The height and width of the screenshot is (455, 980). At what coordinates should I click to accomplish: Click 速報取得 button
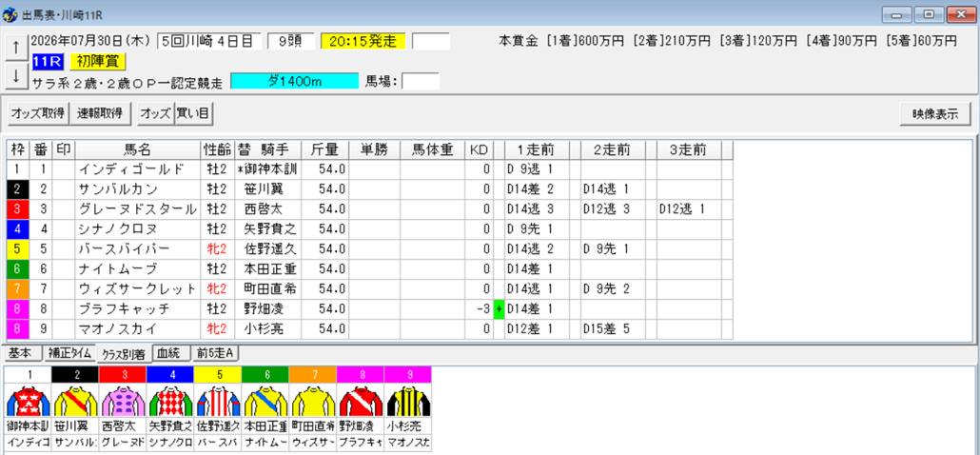(100, 113)
